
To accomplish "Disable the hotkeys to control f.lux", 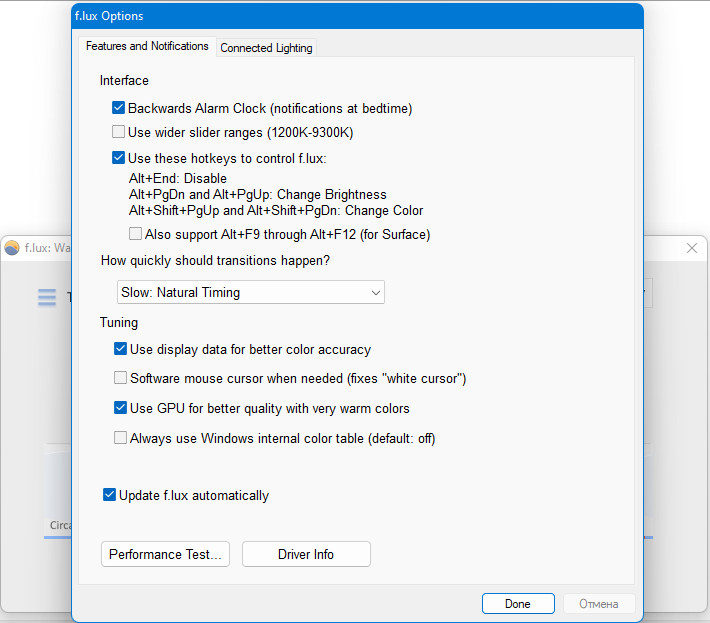I will [119, 158].
